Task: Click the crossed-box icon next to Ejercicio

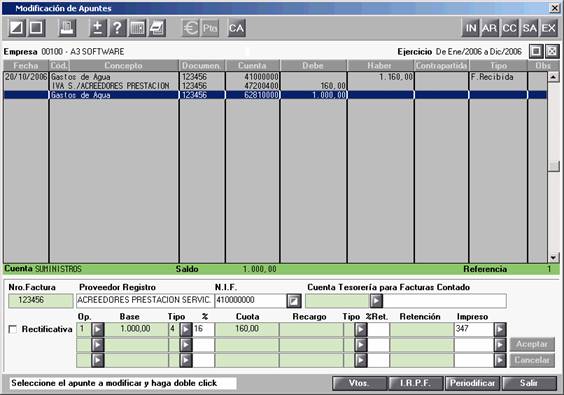Action: pos(552,51)
